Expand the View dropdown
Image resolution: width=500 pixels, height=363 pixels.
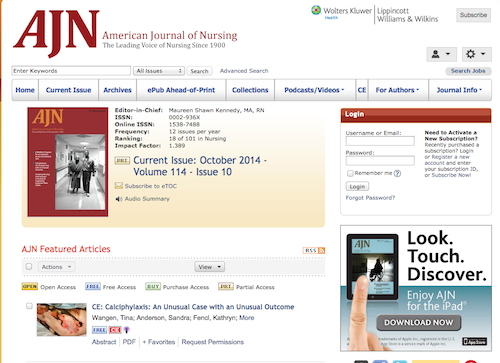click(x=210, y=267)
